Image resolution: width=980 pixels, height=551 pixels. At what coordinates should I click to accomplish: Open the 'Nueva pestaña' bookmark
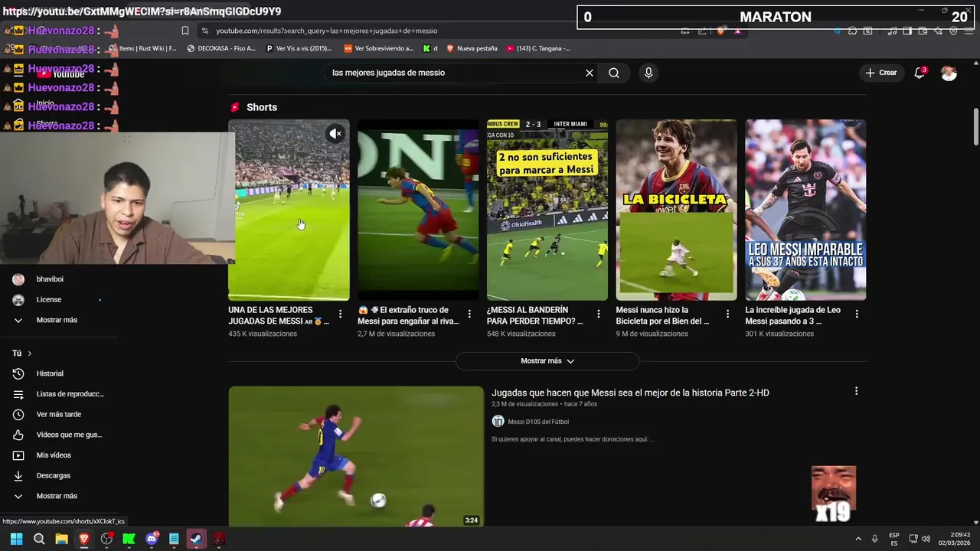pyautogui.click(x=472, y=48)
